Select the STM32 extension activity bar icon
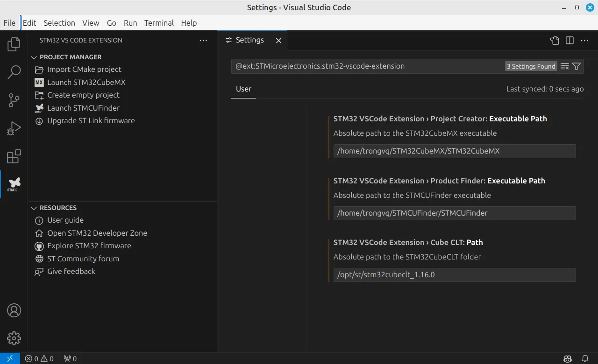Screen dimensions: 598x364 tap(14, 184)
